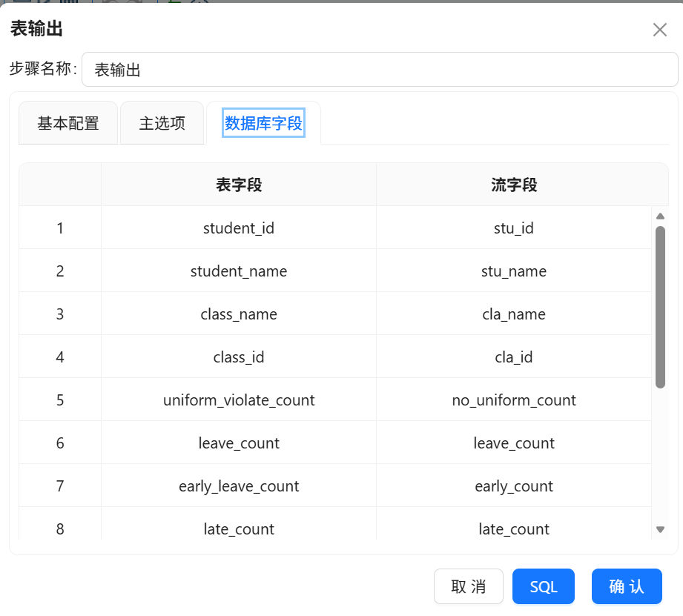Click row number 7
The image size is (683, 616).
point(60,486)
